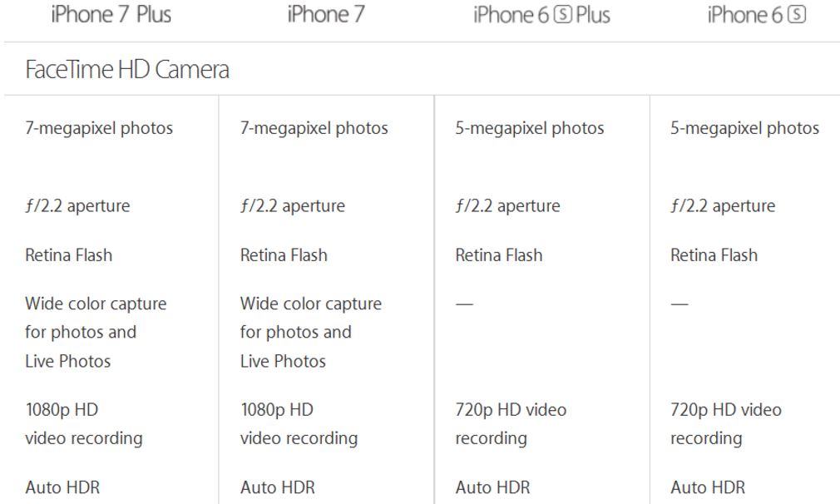
Task: Click the dash in iPhone 6s Plus column
Action: pos(464,304)
